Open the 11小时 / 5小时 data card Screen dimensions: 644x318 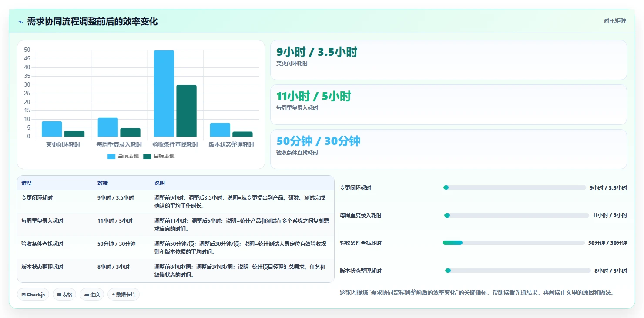[449, 104]
